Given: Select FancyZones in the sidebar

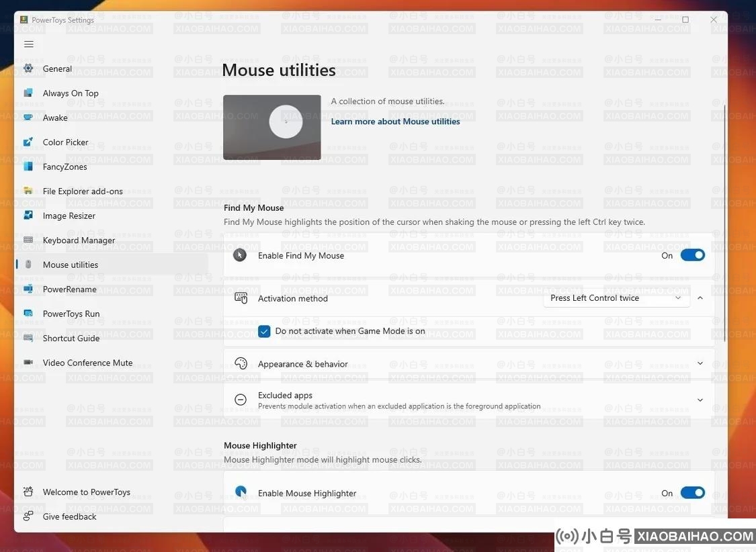Looking at the screenshot, I should pos(112,167).
